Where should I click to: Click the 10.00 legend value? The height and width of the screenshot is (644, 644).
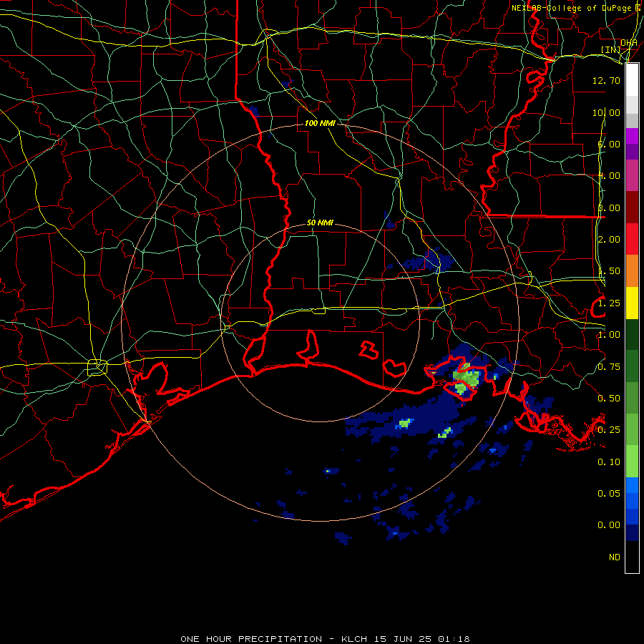(x=606, y=112)
